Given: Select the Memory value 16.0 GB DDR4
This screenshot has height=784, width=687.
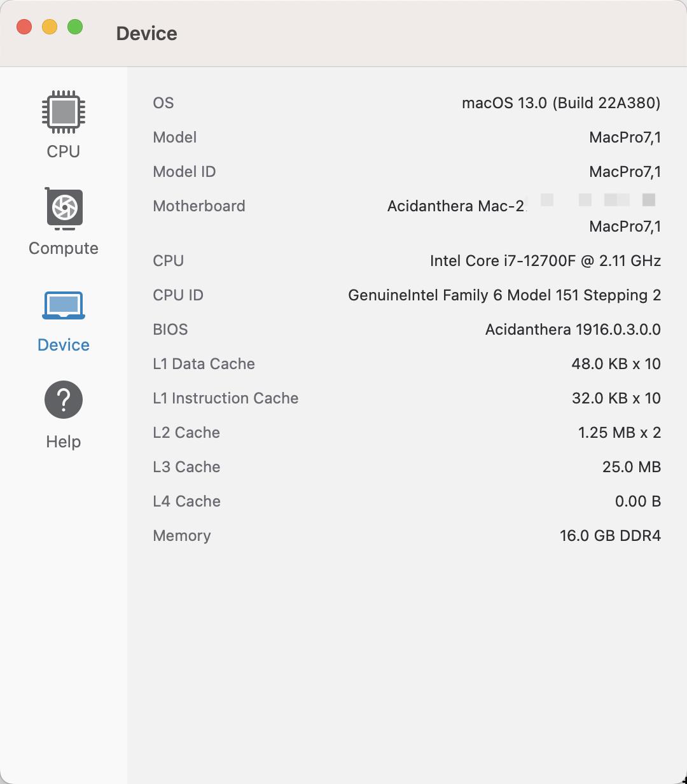Looking at the screenshot, I should (x=610, y=535).
